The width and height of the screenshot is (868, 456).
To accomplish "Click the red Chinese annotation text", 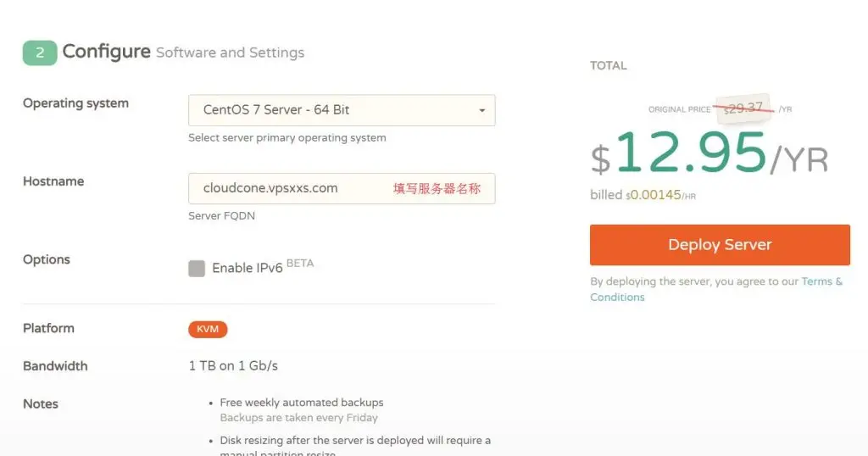I will pos(437,188).
